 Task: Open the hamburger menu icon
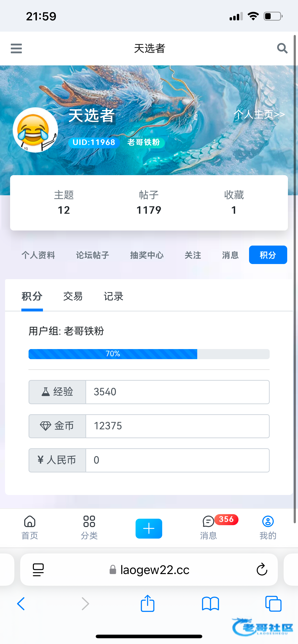[x=16, y=48]
